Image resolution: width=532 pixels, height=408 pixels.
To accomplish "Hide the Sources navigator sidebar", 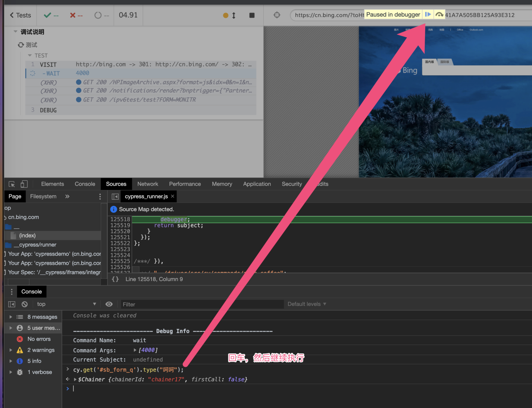I will [115, 196].
